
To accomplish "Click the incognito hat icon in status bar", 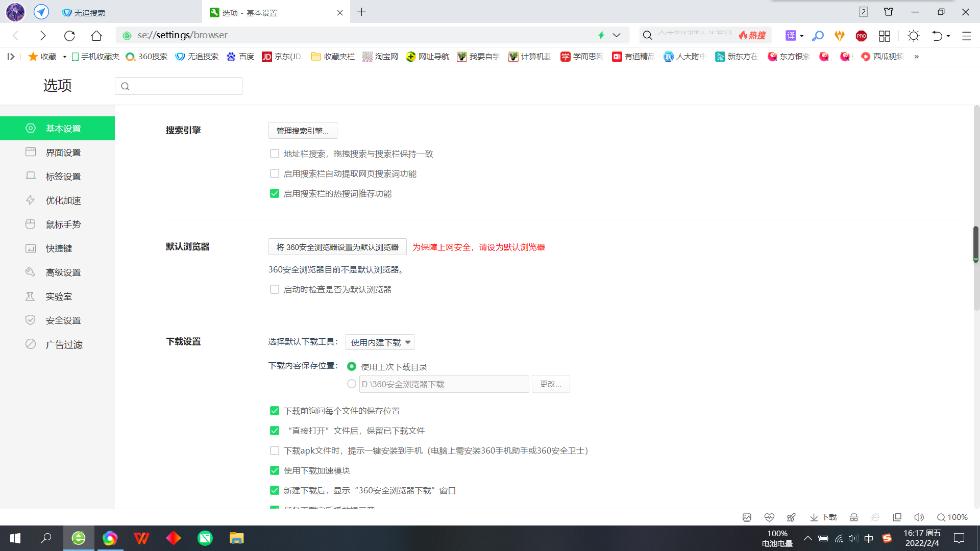I will tap(854, 517).
